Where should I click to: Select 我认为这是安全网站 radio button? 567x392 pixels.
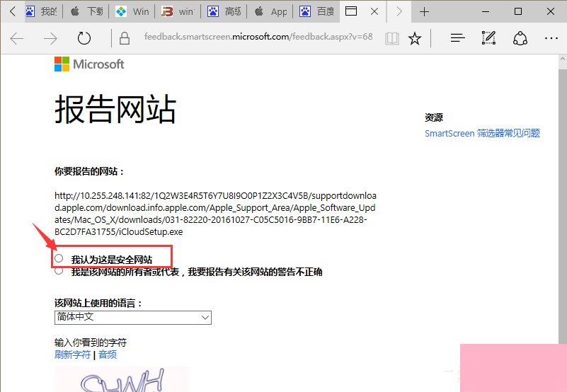pos(59,258)
